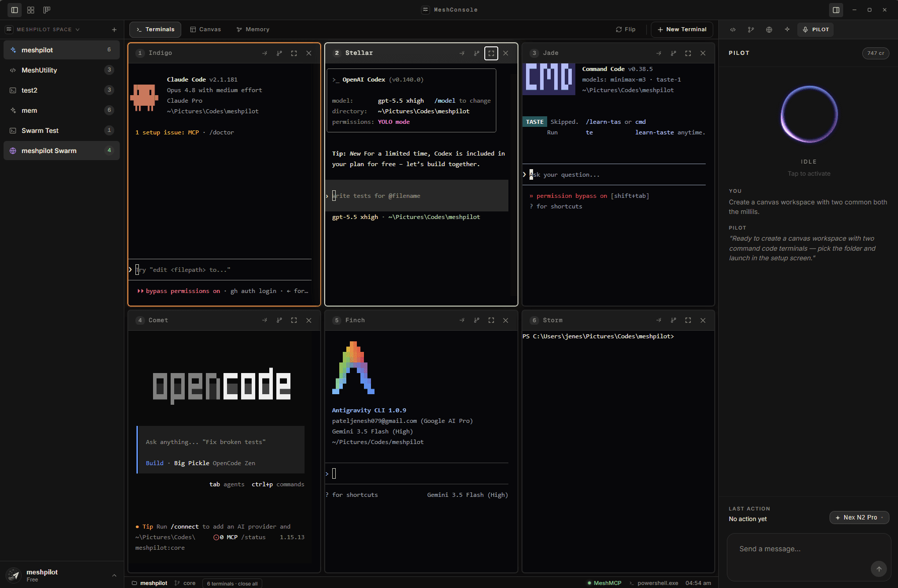Select the meshpilot Swarm workspace

(61, 151)
